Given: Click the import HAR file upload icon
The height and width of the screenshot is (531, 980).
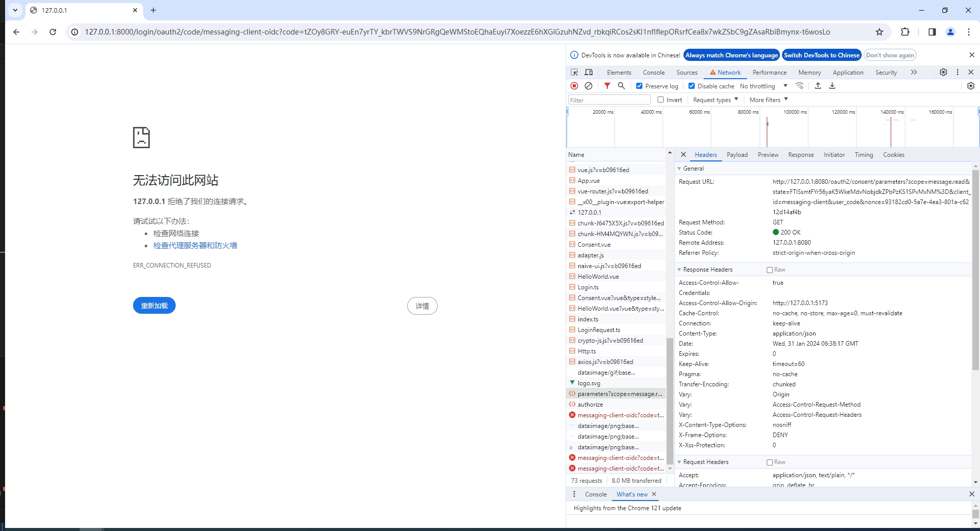Looking at the screenshot, I should [818, 86].
